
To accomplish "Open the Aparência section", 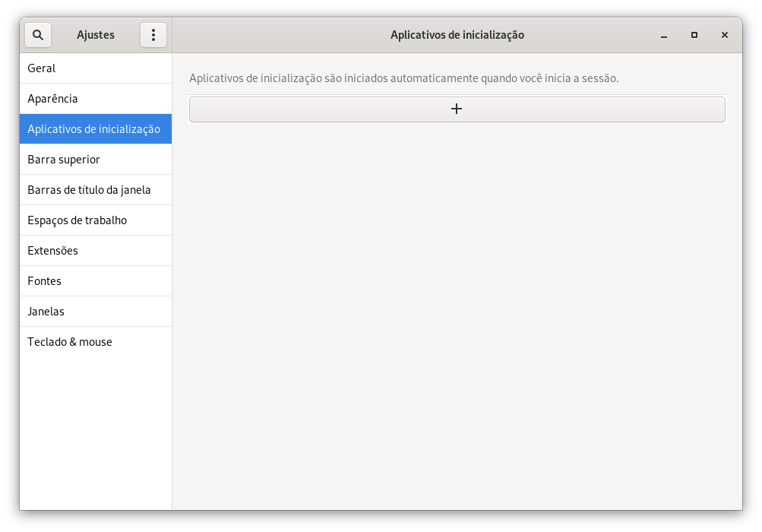I will tap(96, 99).
